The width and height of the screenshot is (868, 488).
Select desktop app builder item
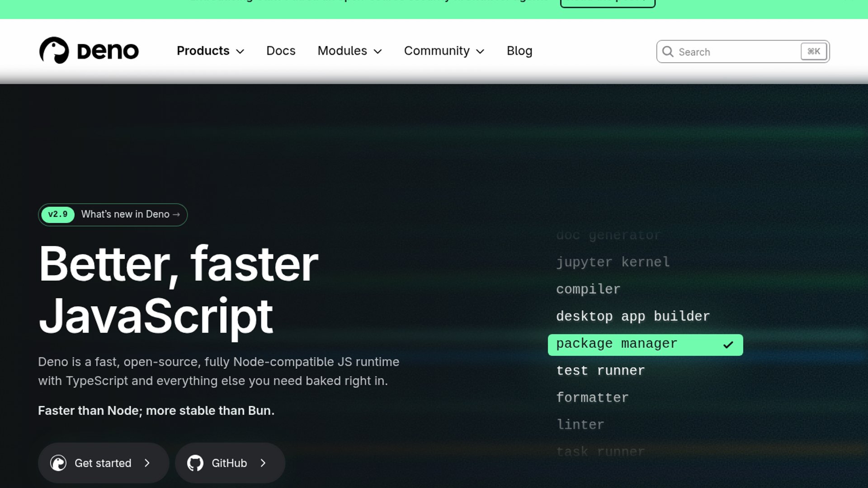point(633,316)
